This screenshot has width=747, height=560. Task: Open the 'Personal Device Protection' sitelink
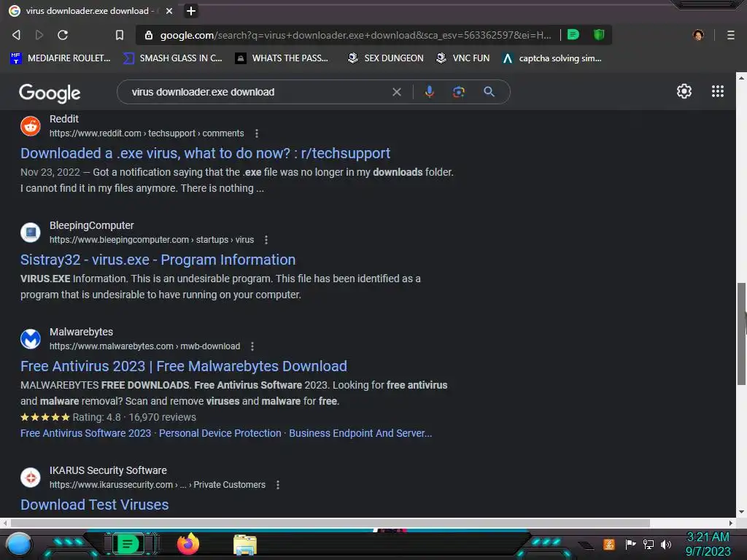pyautogui.click(x=220, y=433)
